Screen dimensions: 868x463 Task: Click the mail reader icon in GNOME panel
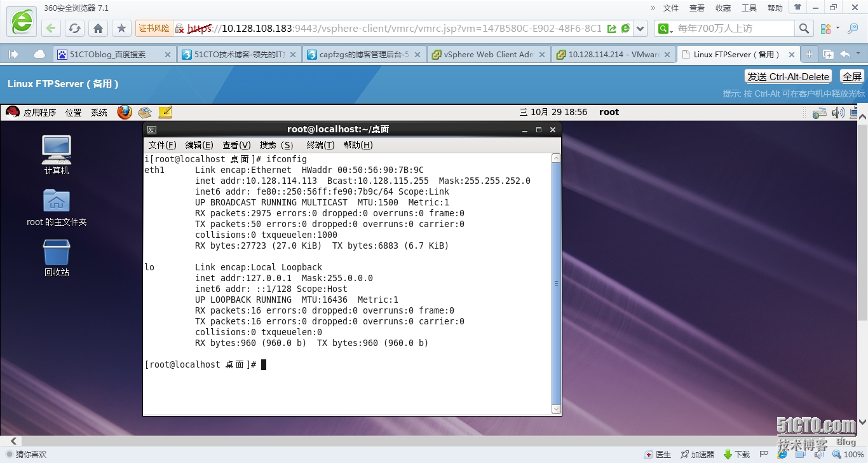145,113
